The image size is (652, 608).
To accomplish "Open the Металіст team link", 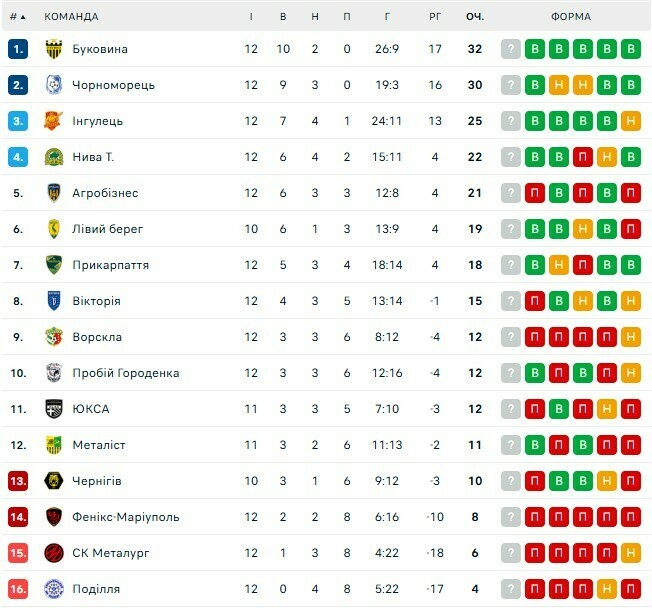I will pyautogui.click(x=98, y=445).
